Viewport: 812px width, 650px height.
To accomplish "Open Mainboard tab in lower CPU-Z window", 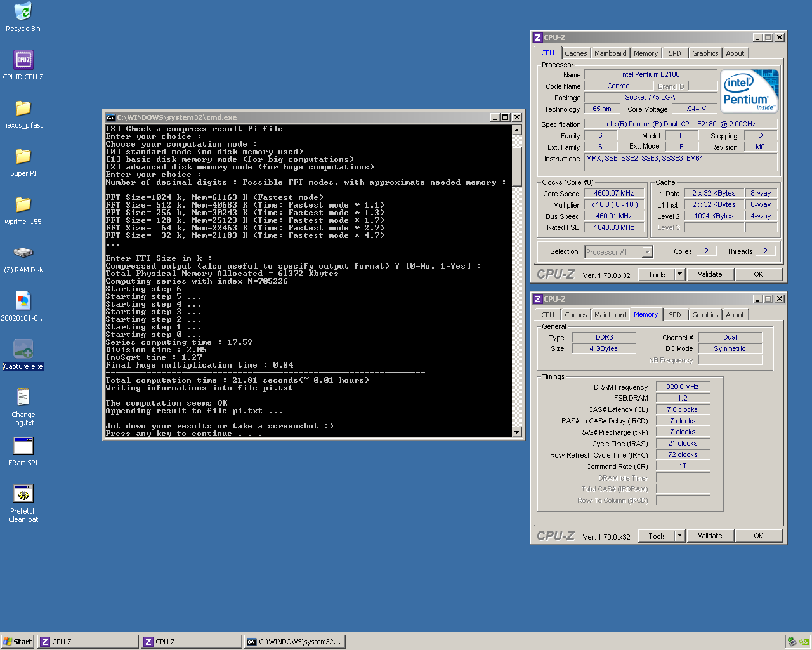I will click(x=610, y=315).
